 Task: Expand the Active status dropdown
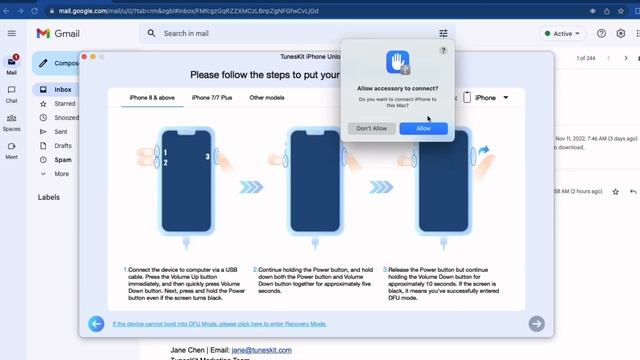[562, 33]
